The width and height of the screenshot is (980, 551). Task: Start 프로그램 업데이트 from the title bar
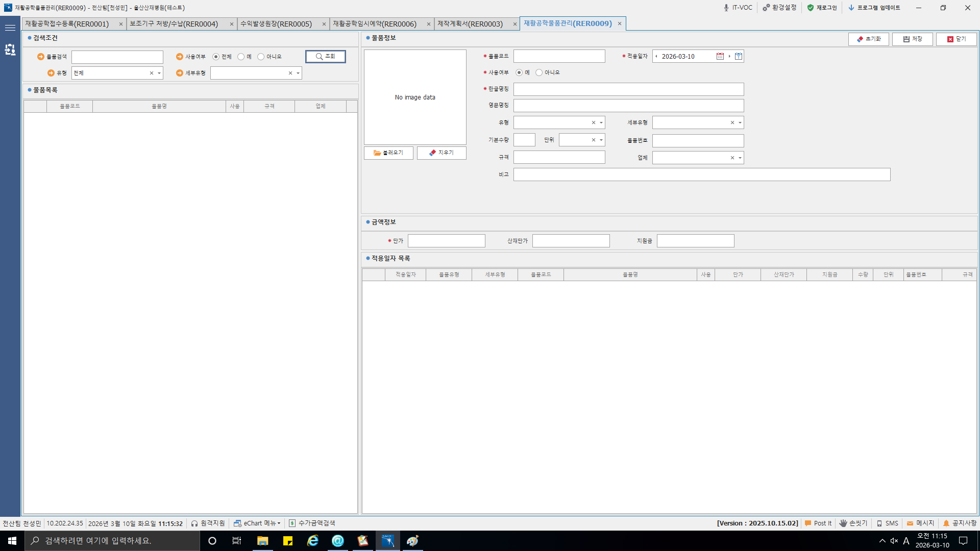click(x=874, y=8)
